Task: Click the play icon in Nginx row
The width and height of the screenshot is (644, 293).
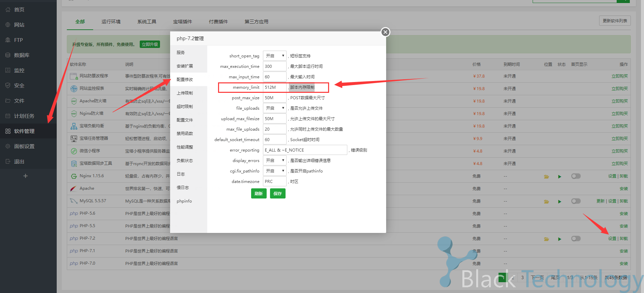Action: click(560, 177)
